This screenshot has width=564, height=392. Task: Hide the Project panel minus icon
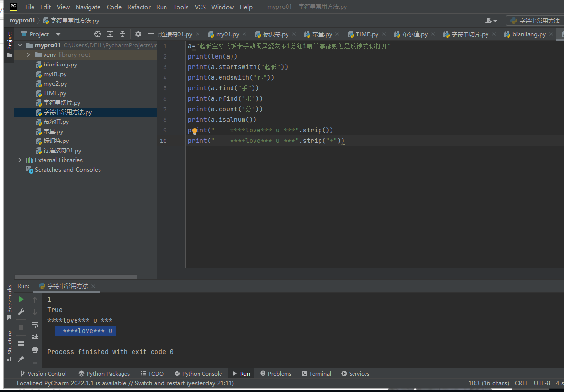[151, 34]
